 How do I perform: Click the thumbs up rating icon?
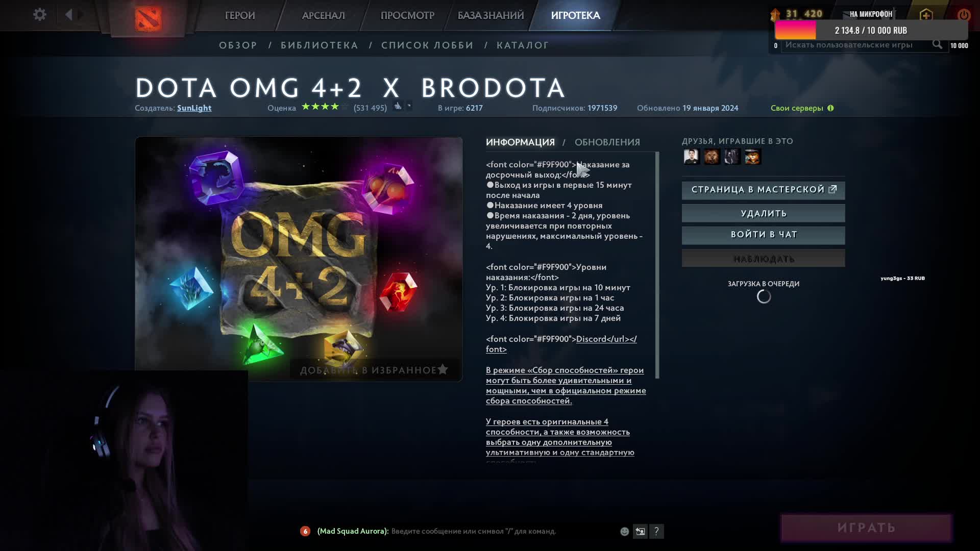(x=398, y=107)
